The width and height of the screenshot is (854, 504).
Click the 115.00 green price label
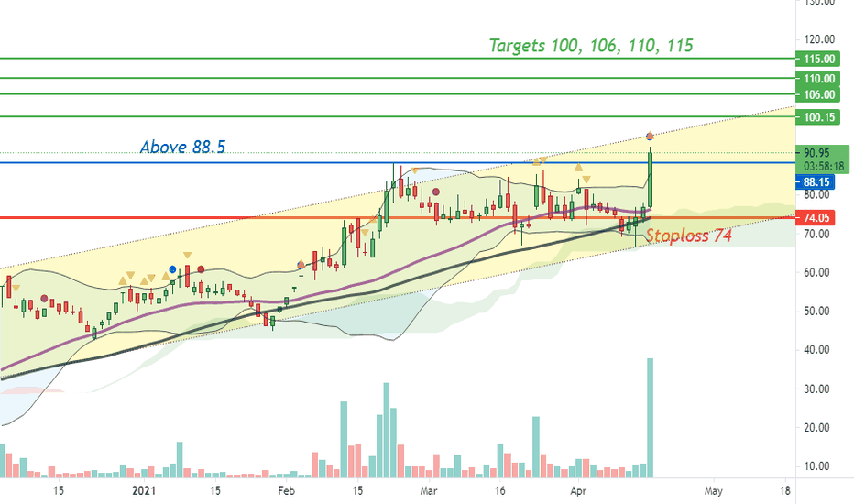click(x=817, y=59)
